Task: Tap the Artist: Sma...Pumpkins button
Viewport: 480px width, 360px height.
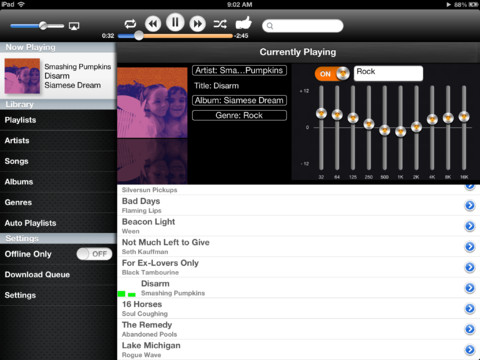Action: (239, 70)
